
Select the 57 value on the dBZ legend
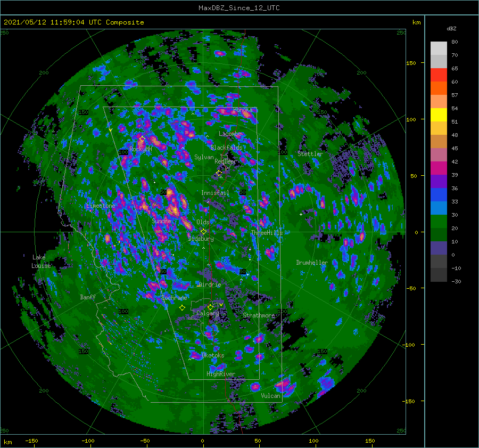(x=455, y=95)
